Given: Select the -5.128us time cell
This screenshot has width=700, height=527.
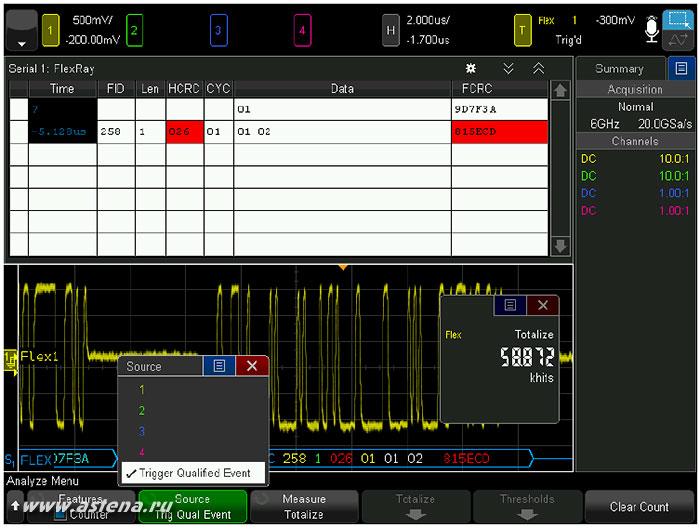Looking at the screenshot, I should pyautogui.click(x=62, y=132).
